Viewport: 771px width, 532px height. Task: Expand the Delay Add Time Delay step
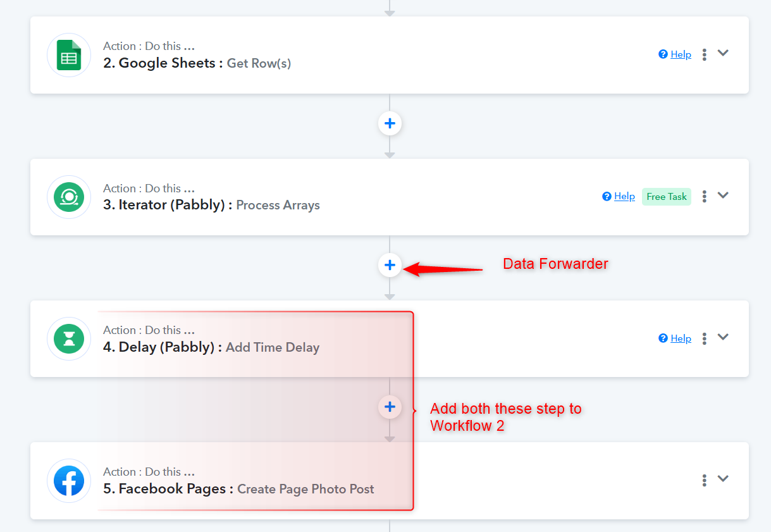click(x=723, y=337)
